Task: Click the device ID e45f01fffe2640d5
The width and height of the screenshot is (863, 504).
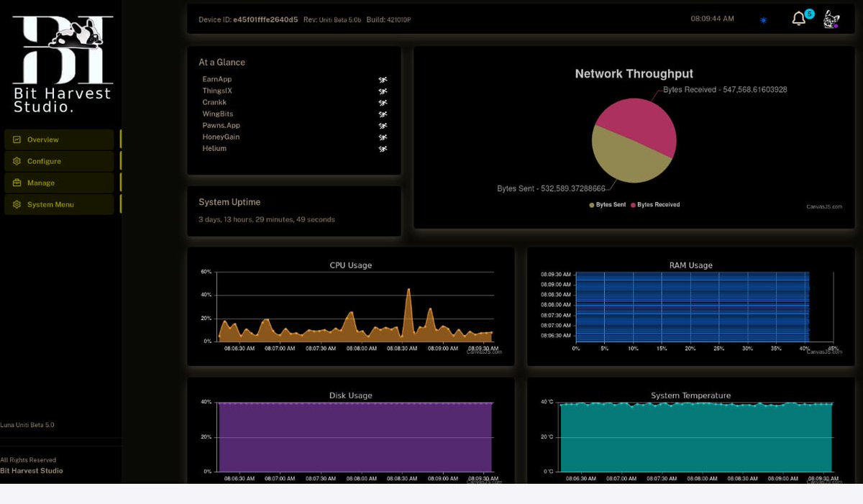Action: pos(265,19)
